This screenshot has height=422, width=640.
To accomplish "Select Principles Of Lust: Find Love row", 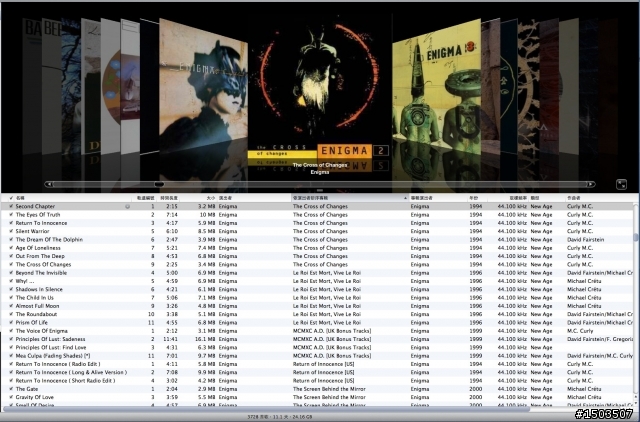I will click(x=317, y=347).
